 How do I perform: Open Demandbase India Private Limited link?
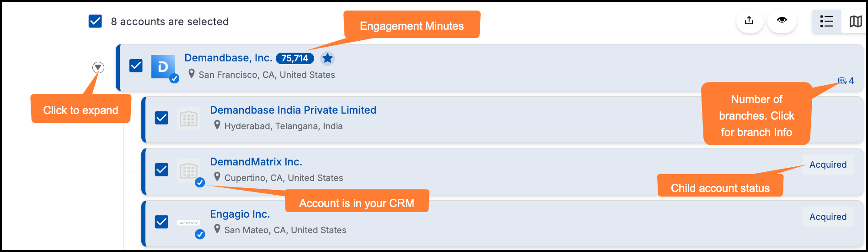[x=293, y=110]
